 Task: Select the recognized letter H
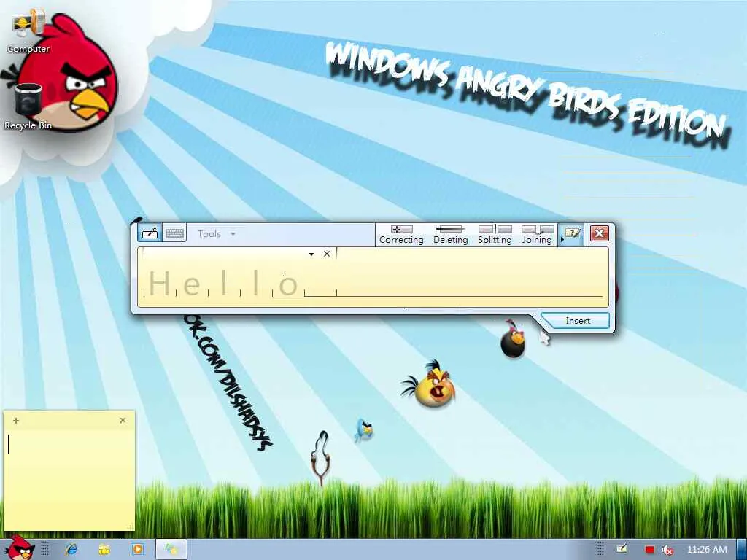pyautogui.click(x=159, y=284)
